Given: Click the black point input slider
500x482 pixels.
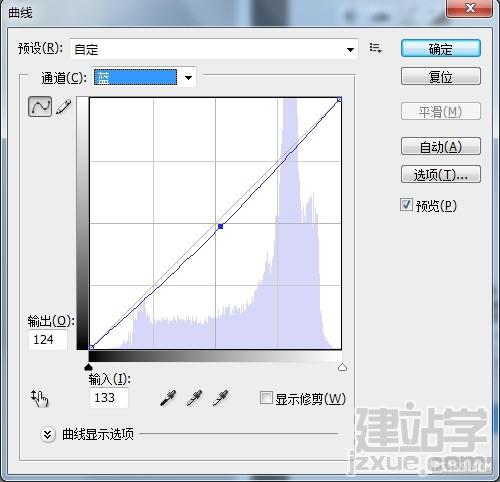Looking at the screenshot, I should [x=88, y=367].
